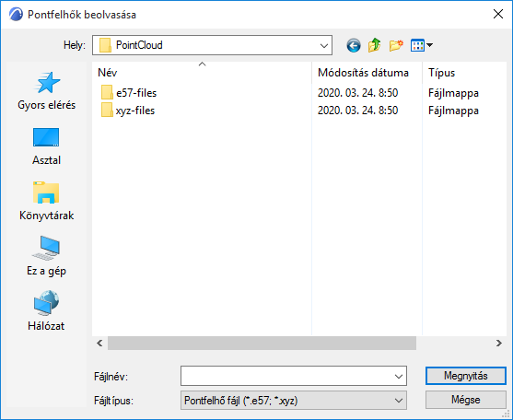Open Hálózat network location
513x420 pixels.
[46, 311]
